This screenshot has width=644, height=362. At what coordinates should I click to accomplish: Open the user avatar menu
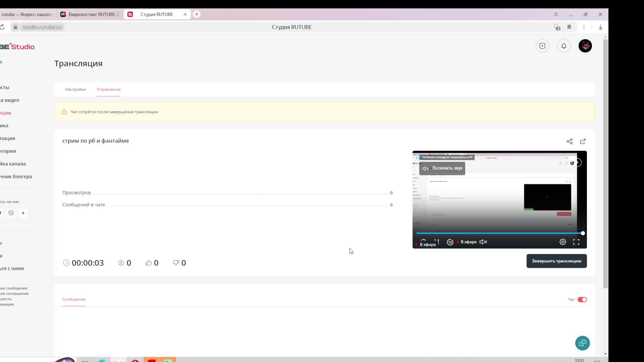(585, 46)
